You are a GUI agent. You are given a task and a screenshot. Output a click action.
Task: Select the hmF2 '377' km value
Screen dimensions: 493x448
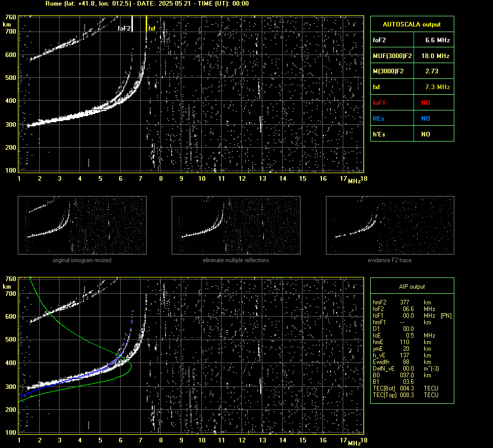tap(404, 302)
